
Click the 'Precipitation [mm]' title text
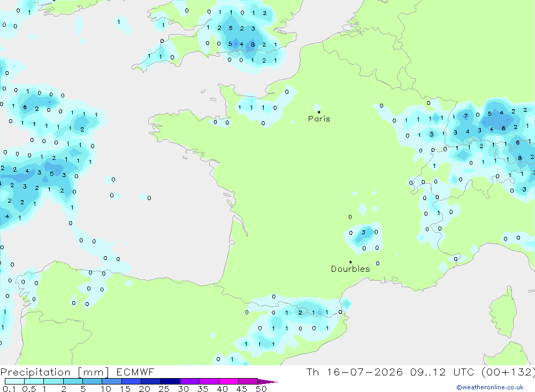coord(55,372)
